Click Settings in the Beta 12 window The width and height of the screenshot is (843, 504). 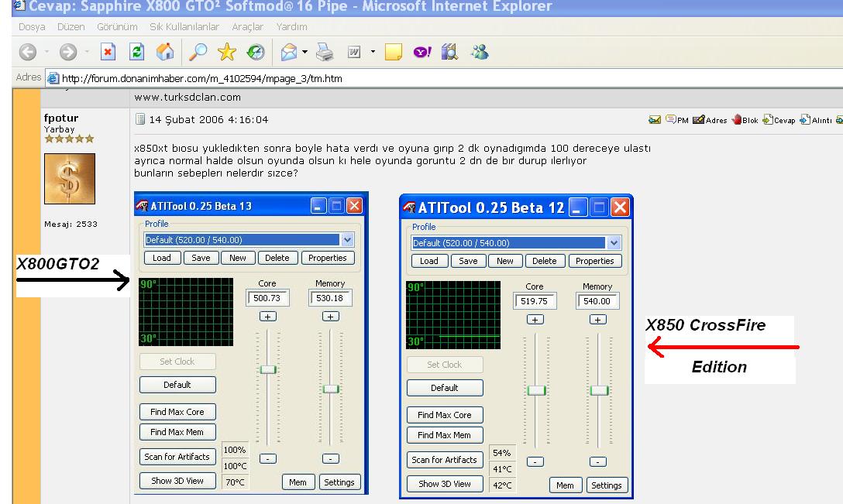607,485
